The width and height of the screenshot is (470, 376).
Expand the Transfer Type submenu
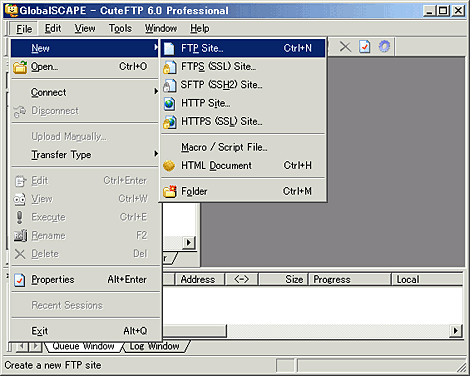pos(85,155)
